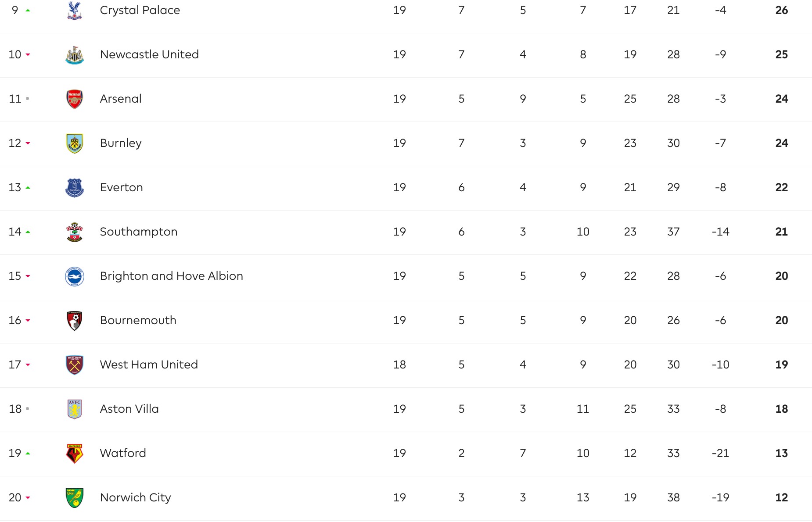Click the Southampton club crest
Screen dimensions: 812x522
[75, 232]
